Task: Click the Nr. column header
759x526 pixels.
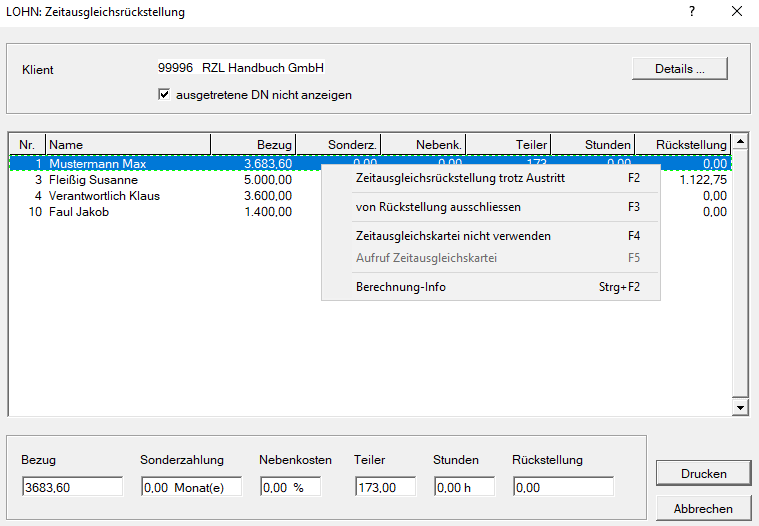Action: 27,145
